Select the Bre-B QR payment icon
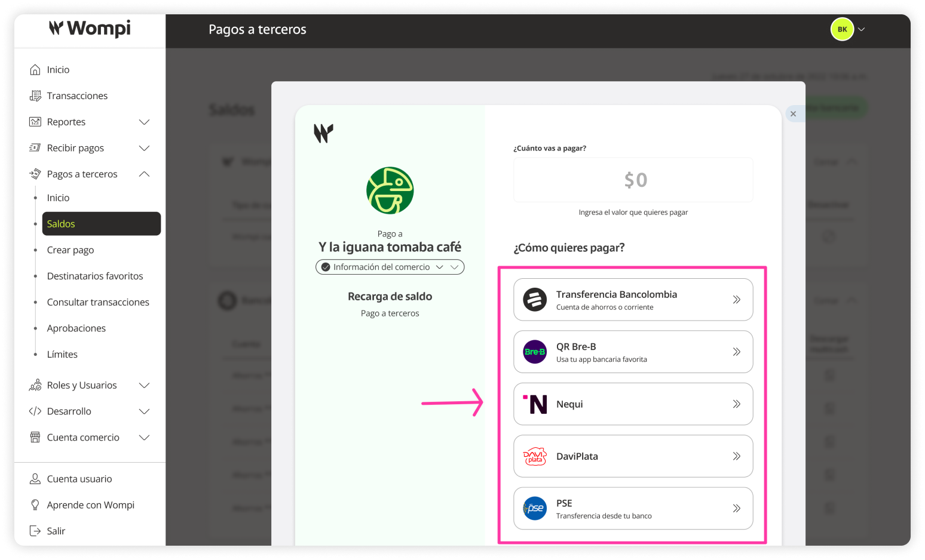 (x=535, y=352)
